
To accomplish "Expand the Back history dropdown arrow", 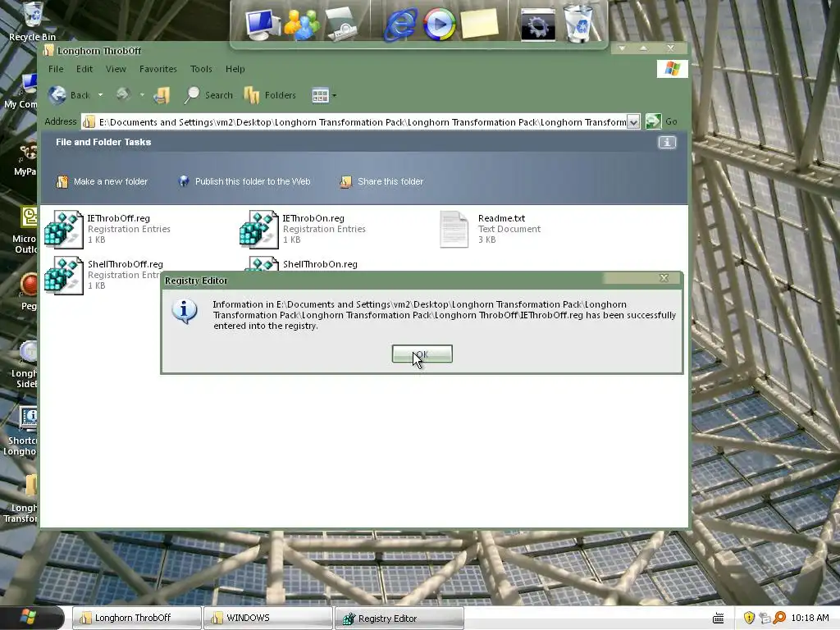I will pos(100,95).
